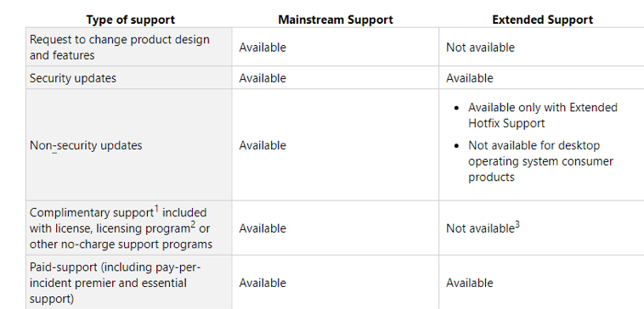Click 'Not available' in product design row
644x309 pixels.
[x=480, y=48]
